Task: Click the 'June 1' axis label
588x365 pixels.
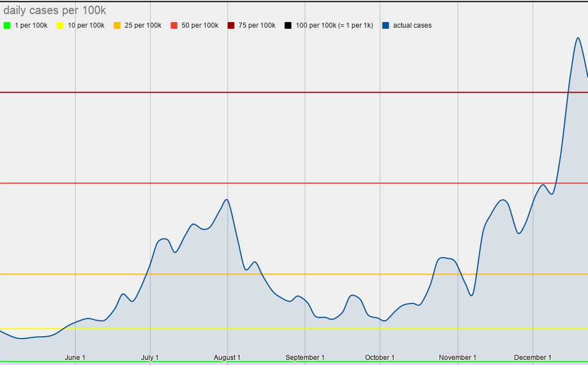Action: click(x=75, y=358)
